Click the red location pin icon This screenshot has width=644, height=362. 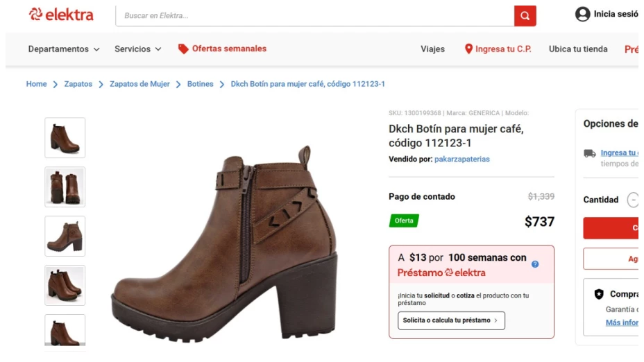coord(468,49)
